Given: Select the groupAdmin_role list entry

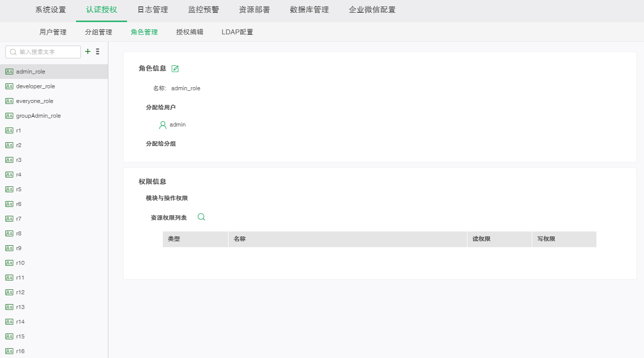Looking at the screenshot, I should pyautogui.click(x=38, y=116).
